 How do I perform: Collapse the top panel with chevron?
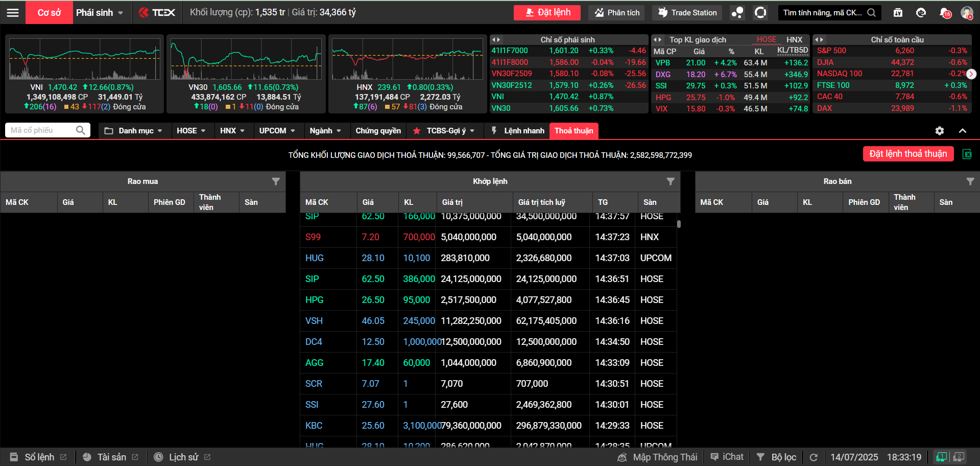point(962,131)
